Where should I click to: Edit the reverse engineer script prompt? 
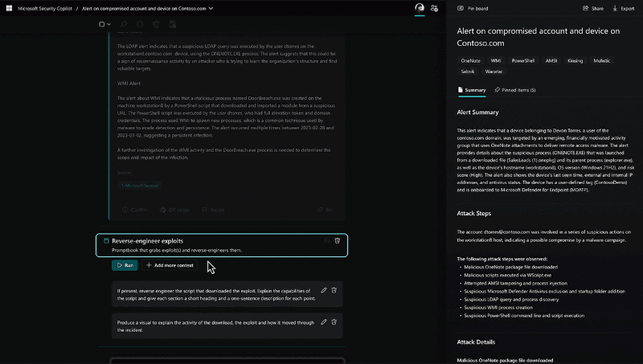point(323,290)
